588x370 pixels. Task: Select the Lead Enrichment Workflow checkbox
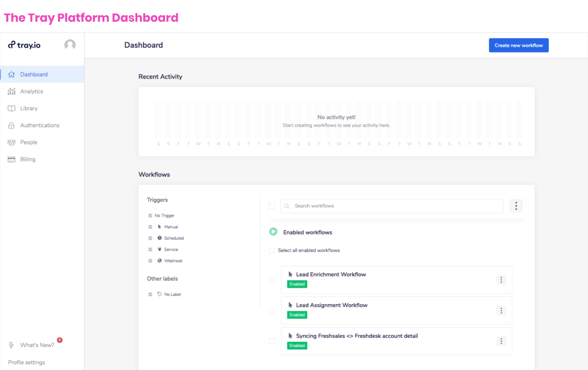(272, 279)
